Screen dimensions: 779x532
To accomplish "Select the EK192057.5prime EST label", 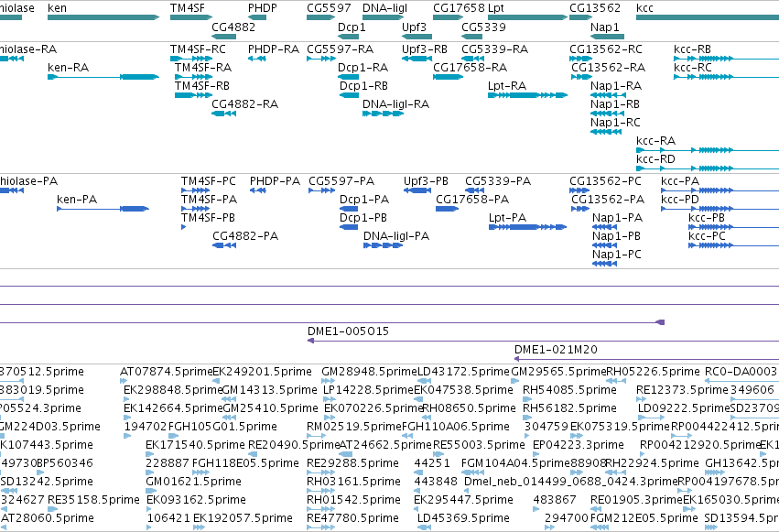I will [243, 517].
